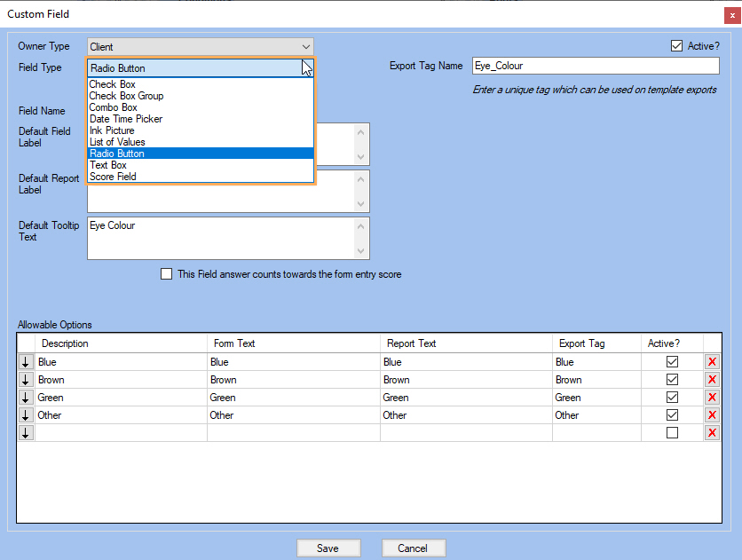742x560 pixels.
Task: Choose Check Box Group field type
Action: 201,96
